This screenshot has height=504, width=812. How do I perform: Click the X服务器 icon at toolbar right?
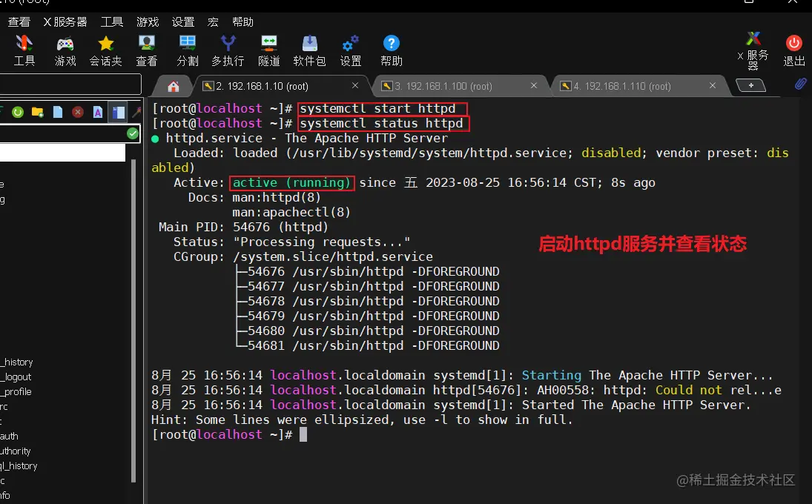pos(753,50)
